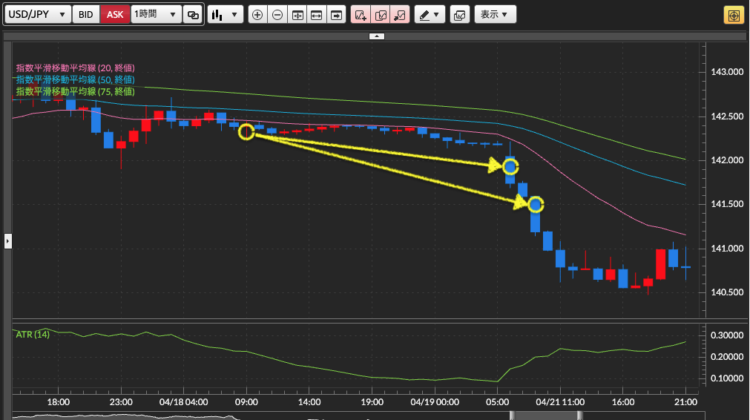Click the widen candle spacing icon
Viewport: 750px width, 420px height.
[x=317, y=15]
